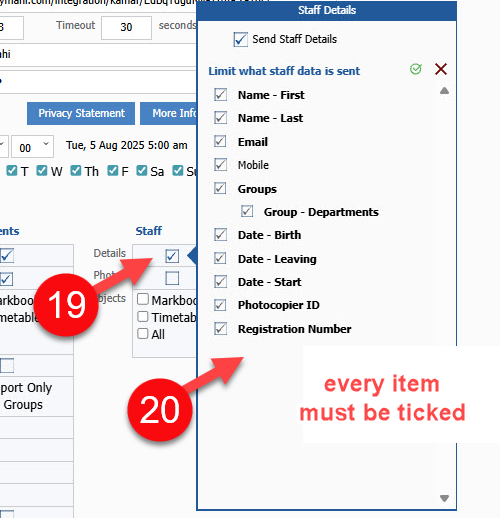Open the minutes 00 dropdown
500x518 pixels.
click(32, 146)
